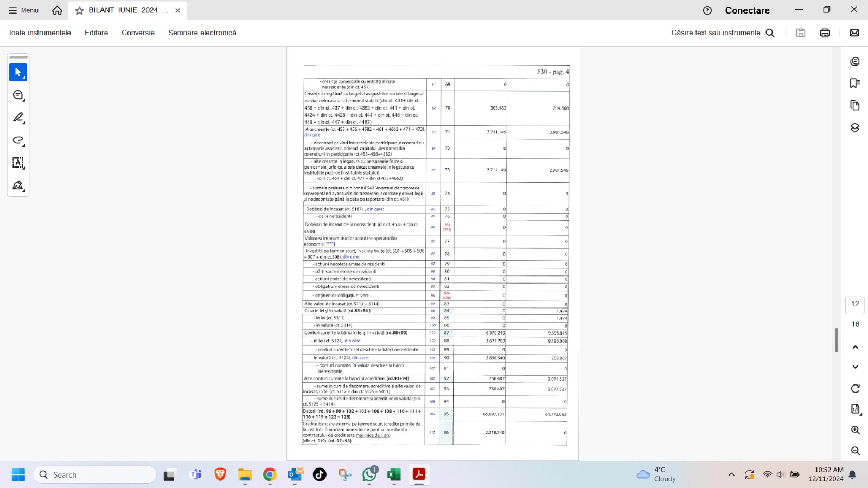Click Toate instrumentele button
The width and height of the screenshot is (868, 488).
pos(40,33)
